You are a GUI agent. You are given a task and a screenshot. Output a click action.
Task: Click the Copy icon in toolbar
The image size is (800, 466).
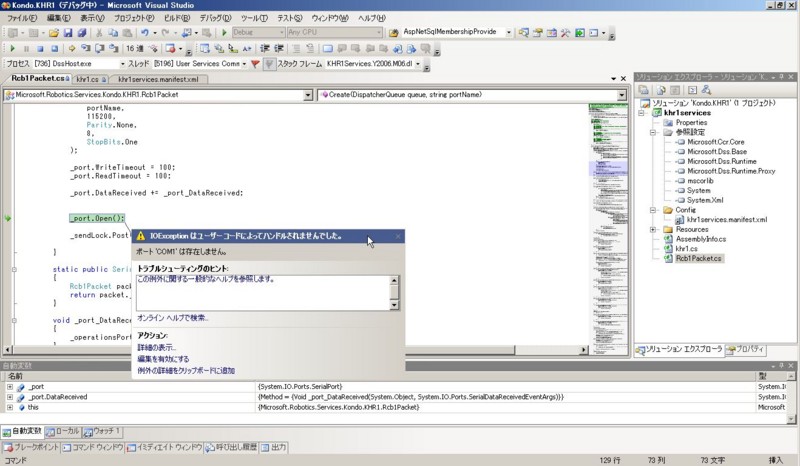113,33
